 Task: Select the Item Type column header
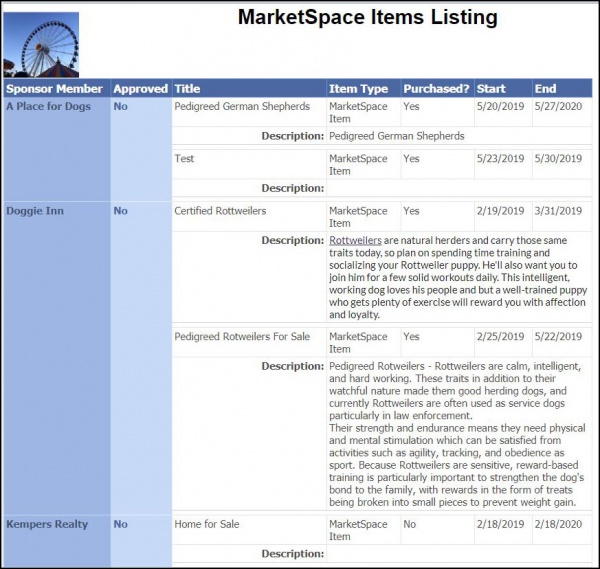(x=358, y=89)
